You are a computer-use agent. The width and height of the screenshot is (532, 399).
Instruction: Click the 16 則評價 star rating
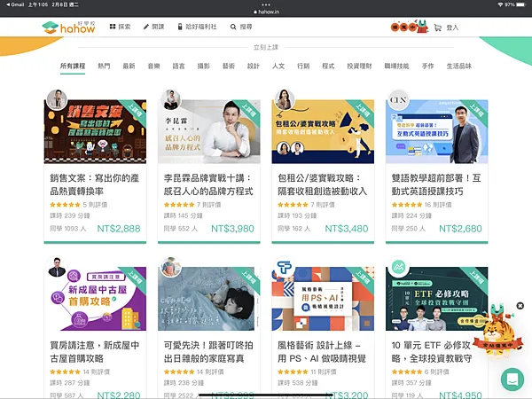click(421, 205)
